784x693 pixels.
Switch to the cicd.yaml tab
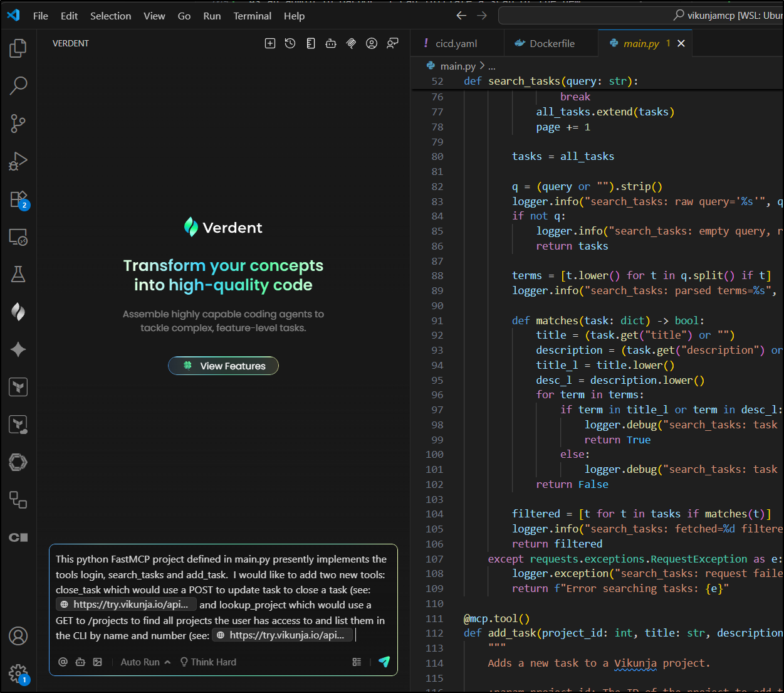pos(456,43)
